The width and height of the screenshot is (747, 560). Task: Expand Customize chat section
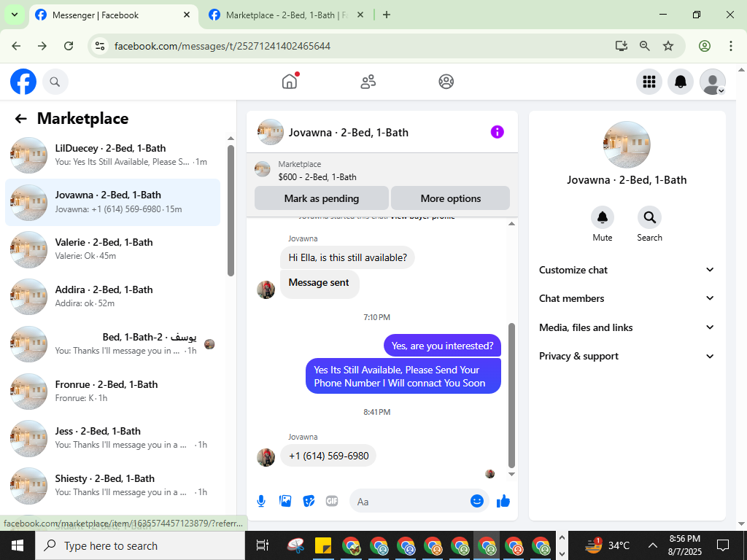point(627,270)
